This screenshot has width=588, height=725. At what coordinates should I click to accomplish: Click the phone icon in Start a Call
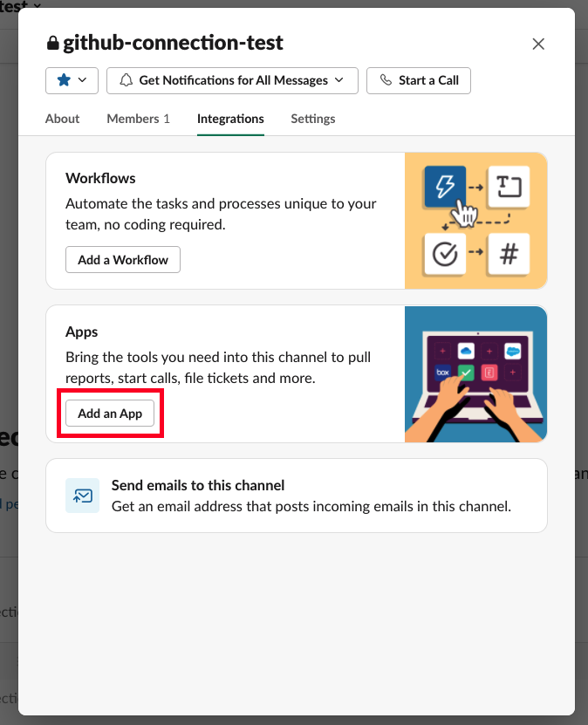coord(386,80)
